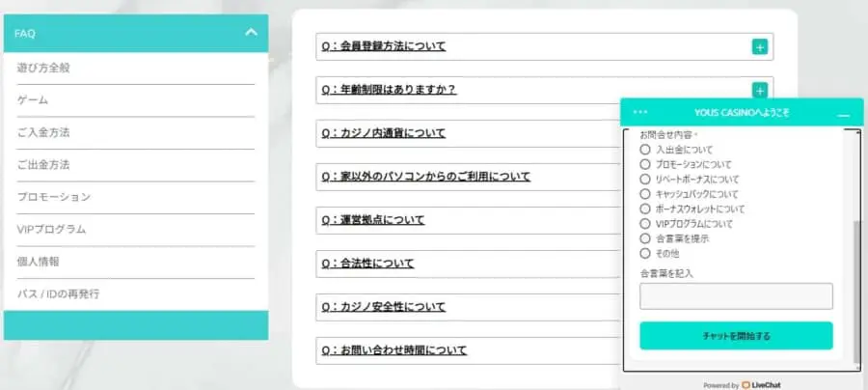This screenshot has height=390, width=868.
Task: Open the chat widget three-dot menu
Action: [x=640, y=112]
